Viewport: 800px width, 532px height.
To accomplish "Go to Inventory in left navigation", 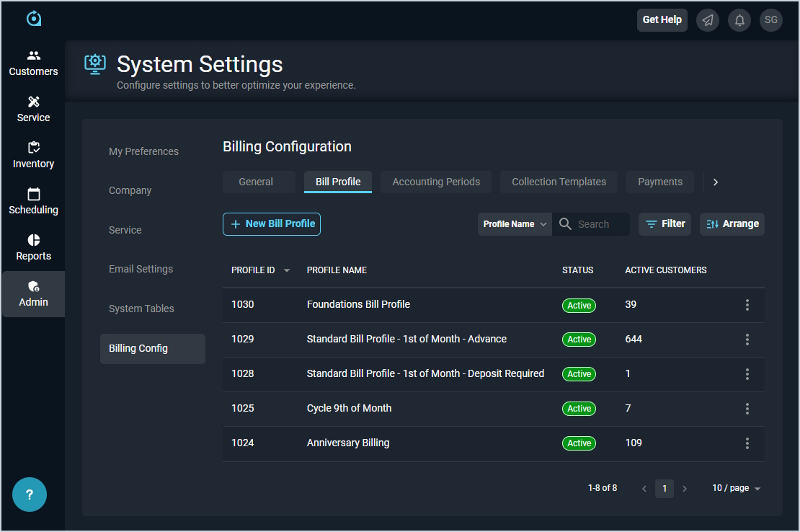I will tap(33, 155).
